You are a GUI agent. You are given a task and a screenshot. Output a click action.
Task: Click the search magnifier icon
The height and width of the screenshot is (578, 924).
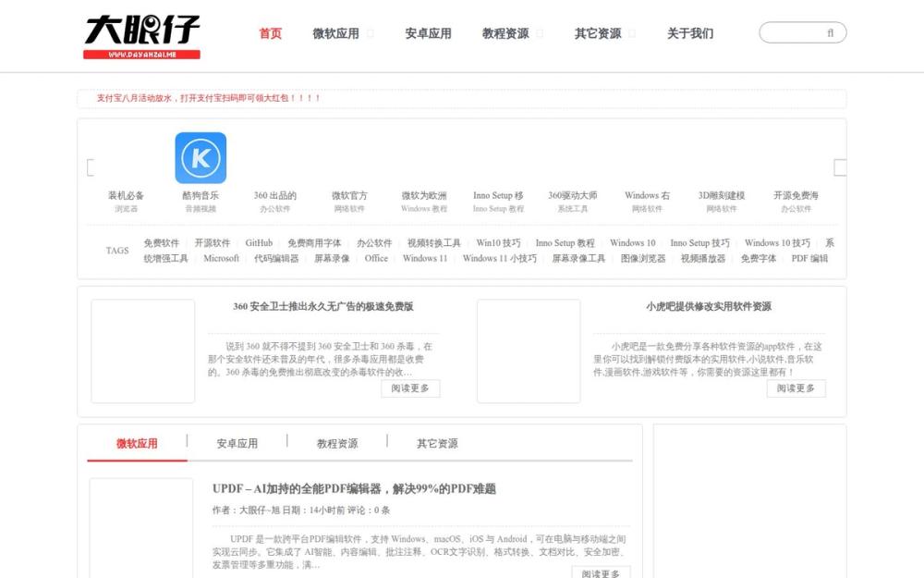(x=831, y=33)
